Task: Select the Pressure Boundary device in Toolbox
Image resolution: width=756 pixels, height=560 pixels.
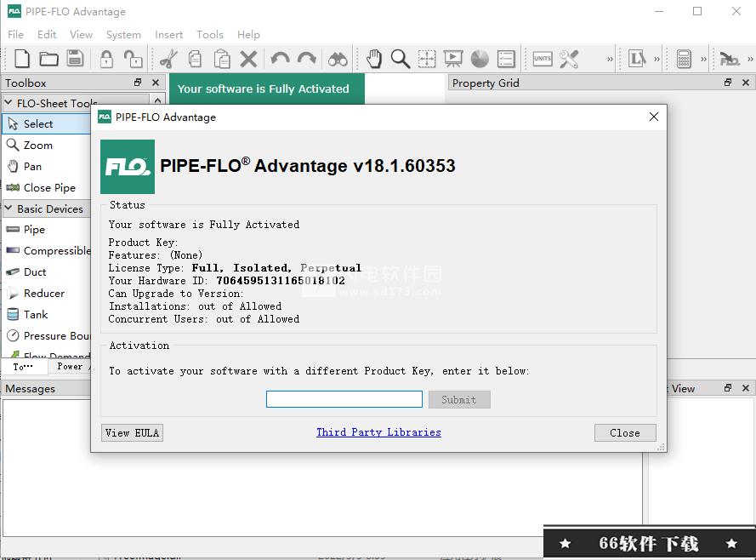Action: coord(47,335)
